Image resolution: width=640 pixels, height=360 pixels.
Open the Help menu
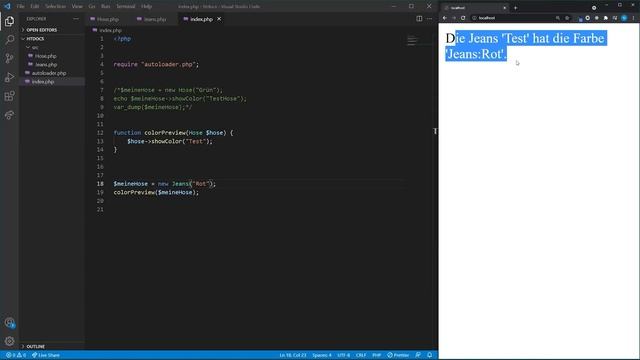[147, 7]
